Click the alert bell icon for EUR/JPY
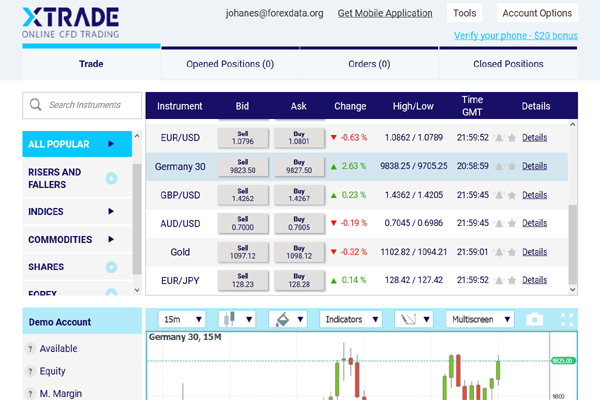Image resolution: width=600 pixels, height=400 pixels. pyautogui.click(x=499, y=281)
